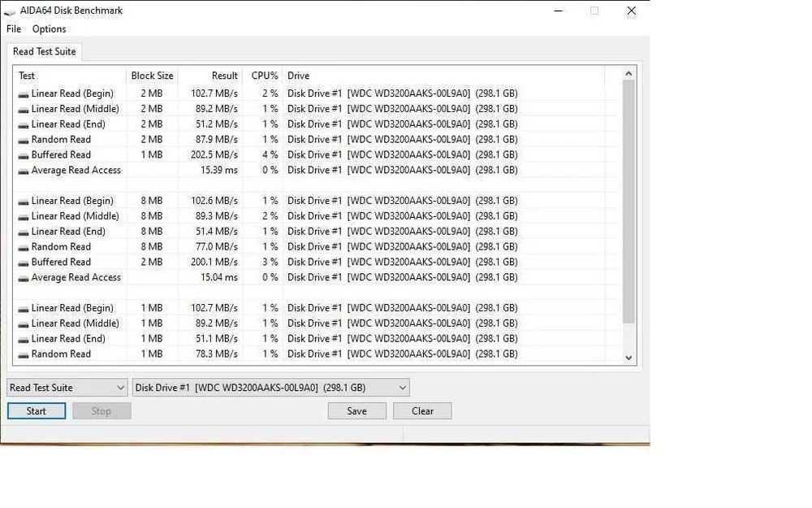Image resolution: width=812 pixels, height=508 pixels.
Task: Click 'Average Read Access' label in 15.39 ms row
Action: tap(76, 170)
